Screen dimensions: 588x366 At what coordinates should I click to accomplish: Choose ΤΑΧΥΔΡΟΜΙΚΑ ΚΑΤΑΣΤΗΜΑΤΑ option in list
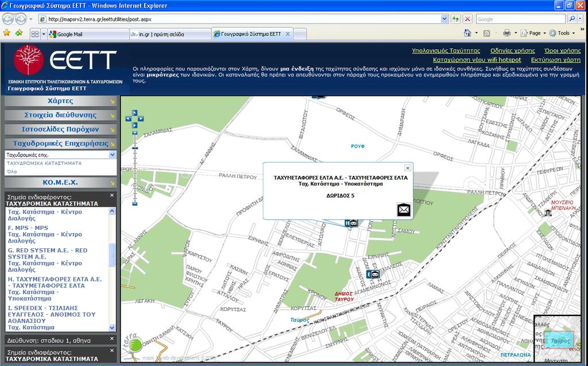(44, 164)
